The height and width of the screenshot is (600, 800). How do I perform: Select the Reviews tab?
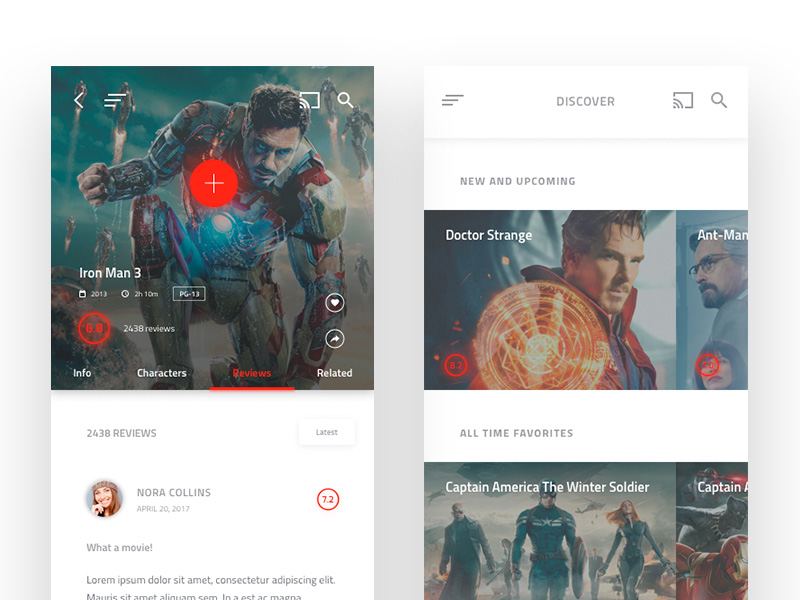click(x=252, y=373)
